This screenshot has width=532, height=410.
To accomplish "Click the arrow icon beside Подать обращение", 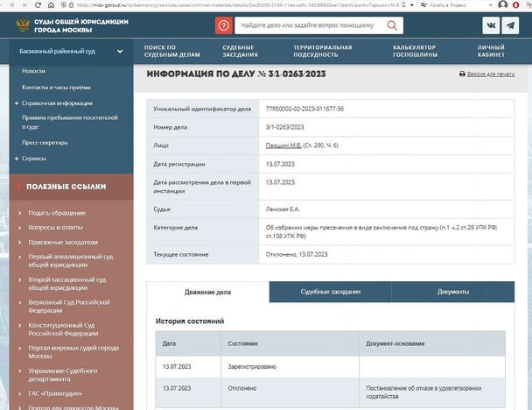I will point(20,213).
